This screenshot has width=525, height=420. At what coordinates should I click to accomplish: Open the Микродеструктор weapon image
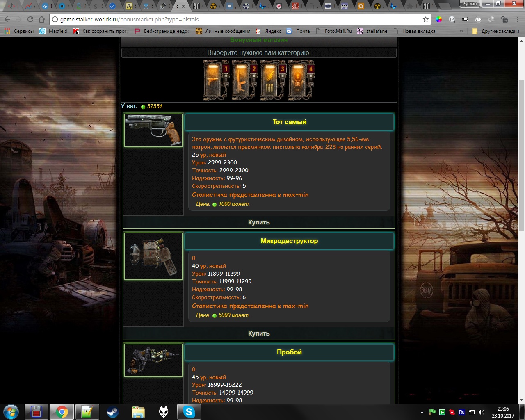tap(153, 256)
